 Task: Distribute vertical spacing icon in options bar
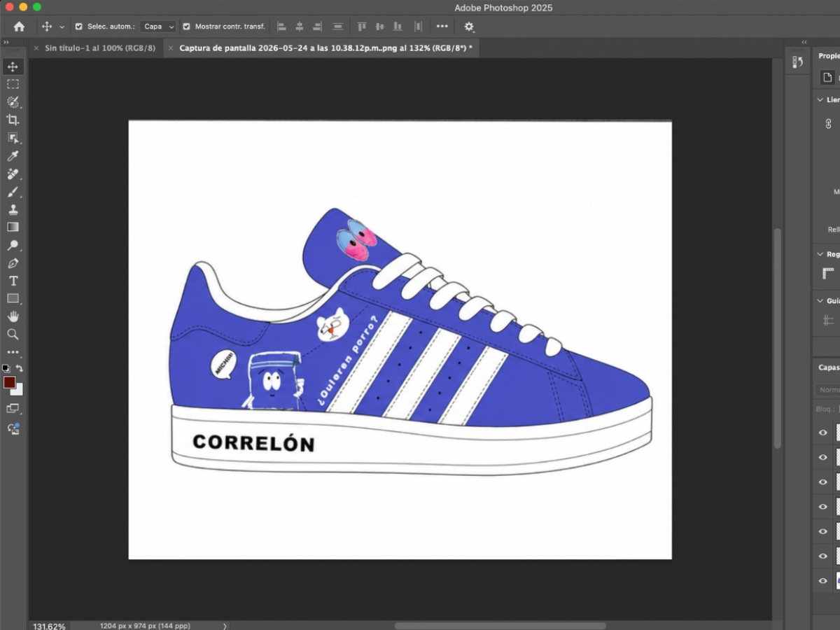point(338,27)
